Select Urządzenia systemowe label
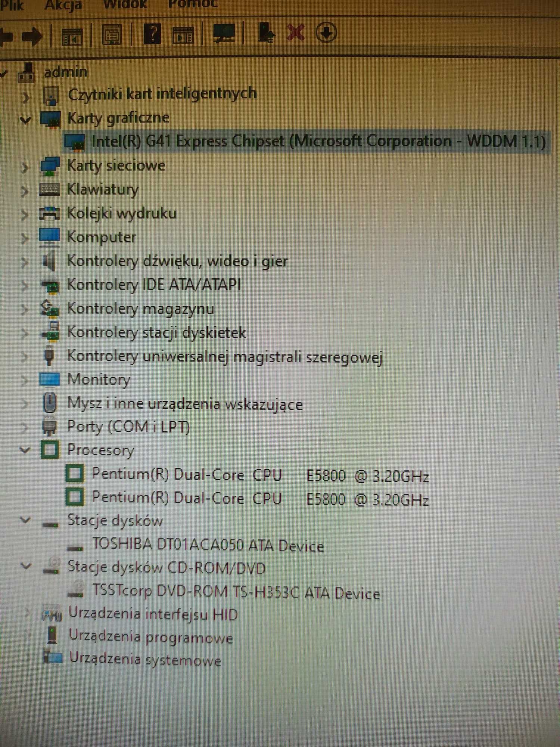The image size is (560, 747). click(x=145, y=660)
